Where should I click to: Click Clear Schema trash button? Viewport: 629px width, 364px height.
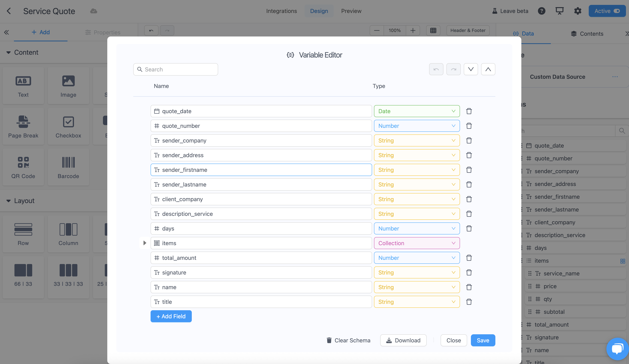348,340
